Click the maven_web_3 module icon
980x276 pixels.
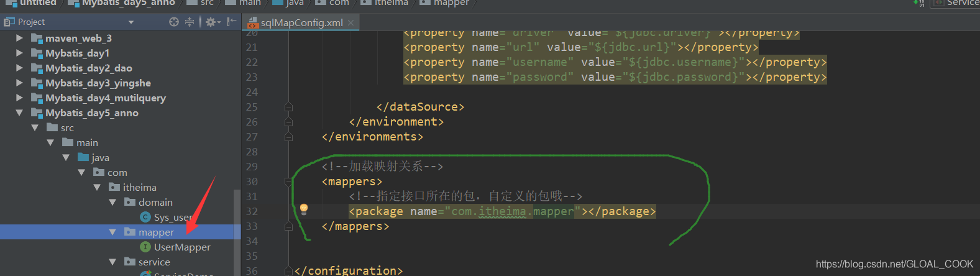[x=37, y=38]
